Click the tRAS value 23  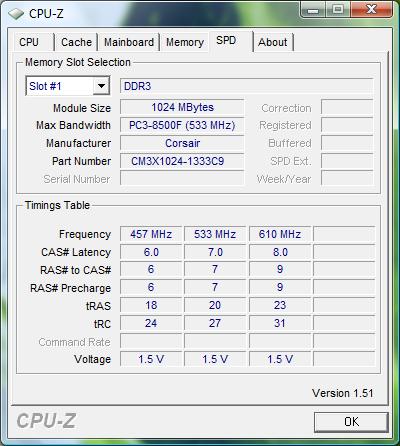point(280,305)
